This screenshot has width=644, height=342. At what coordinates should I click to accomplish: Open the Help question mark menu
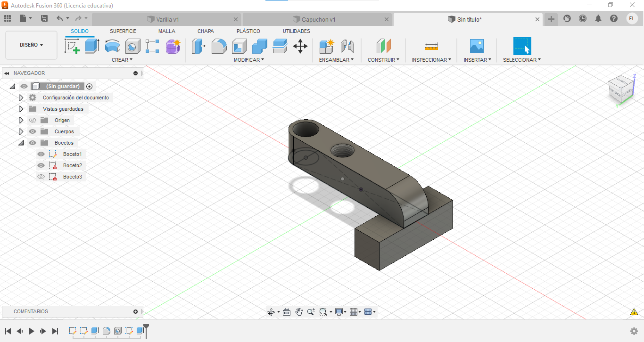tap(614, 18)
